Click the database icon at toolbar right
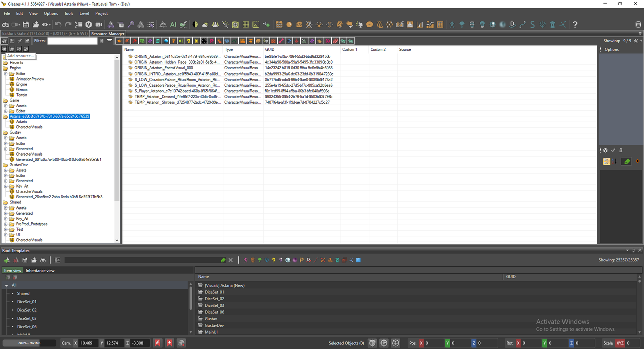This screenshot has width=644, height=349. tap(638, 24)
